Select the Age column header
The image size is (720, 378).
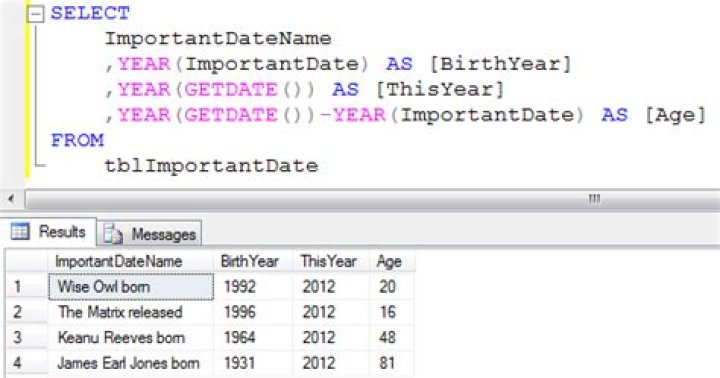coord(392,261)
